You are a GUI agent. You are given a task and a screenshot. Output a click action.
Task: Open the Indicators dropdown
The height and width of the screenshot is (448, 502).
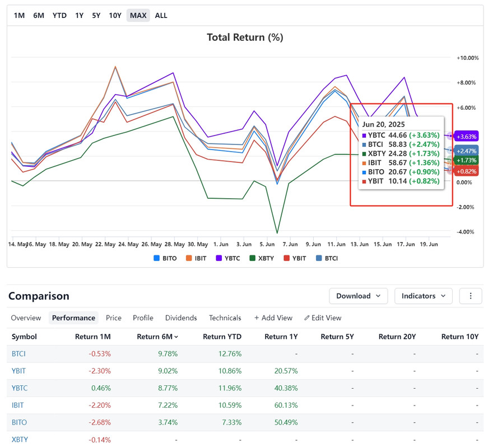423,296
